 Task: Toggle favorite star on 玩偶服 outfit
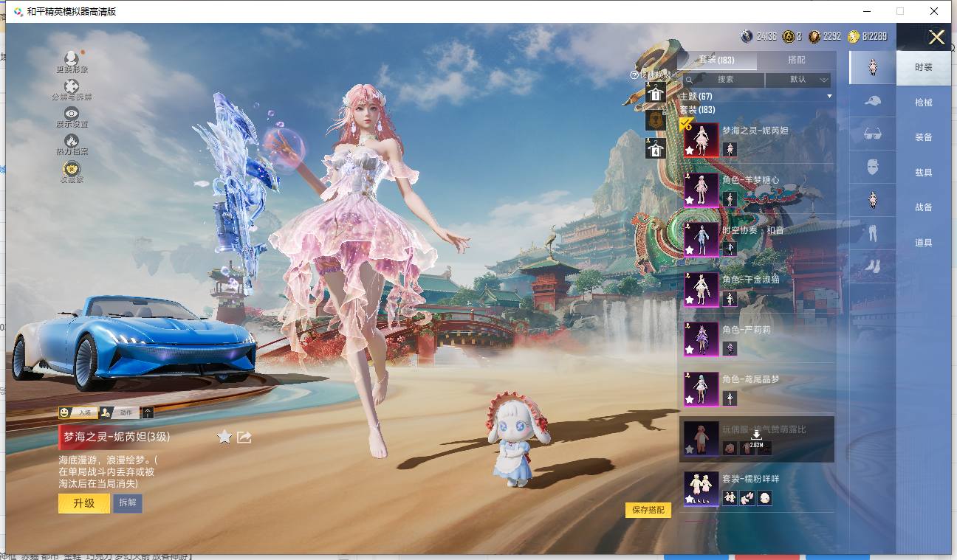tap(690, 449)
